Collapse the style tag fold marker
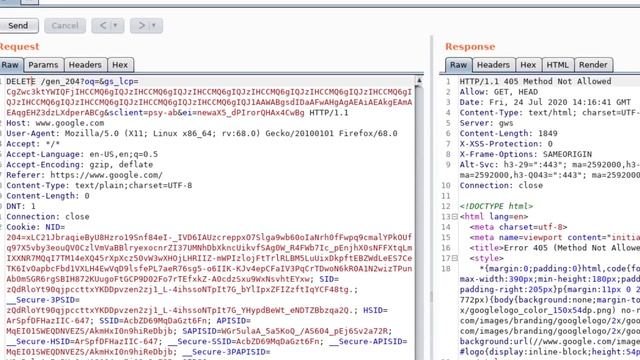The width and height of the screenshot is (640, 360). pyautogui.click(x=455, y=258)
